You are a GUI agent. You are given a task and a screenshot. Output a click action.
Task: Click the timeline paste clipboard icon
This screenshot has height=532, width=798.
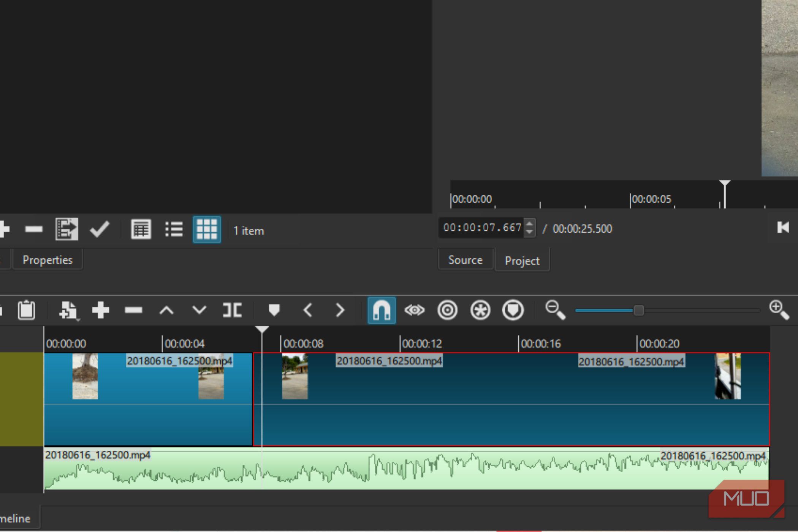[x=26, y=310]
